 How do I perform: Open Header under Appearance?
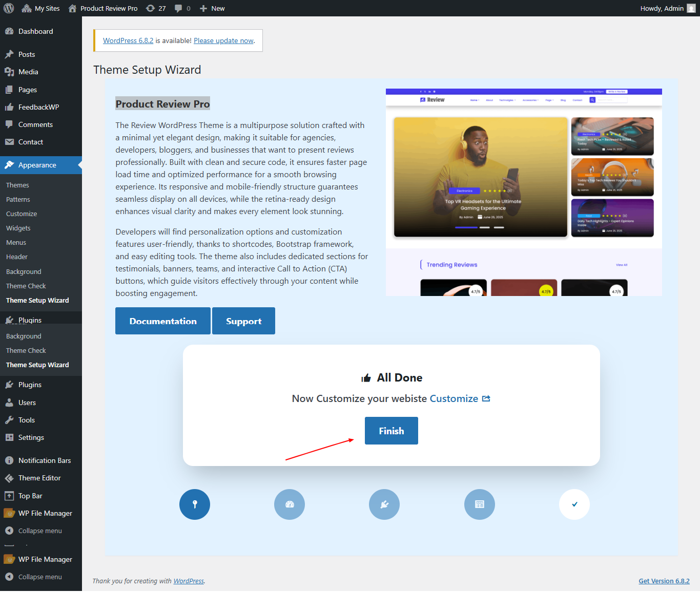click(x=17, y=257)
